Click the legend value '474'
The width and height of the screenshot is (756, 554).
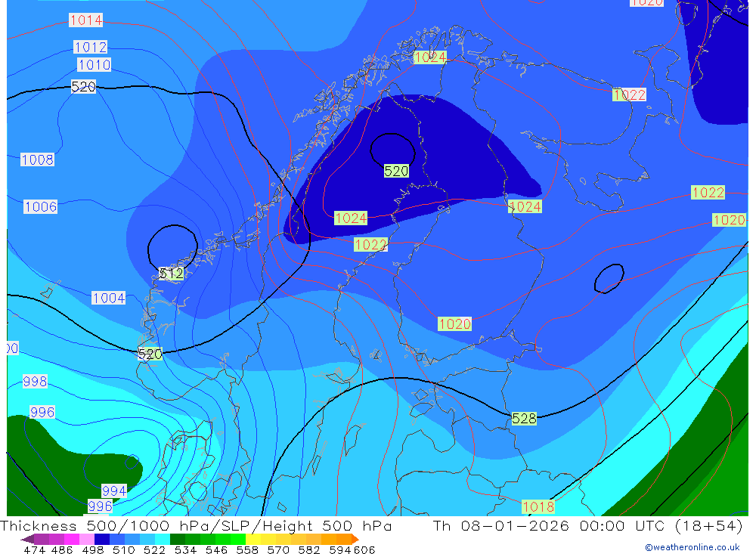(34, 549)
